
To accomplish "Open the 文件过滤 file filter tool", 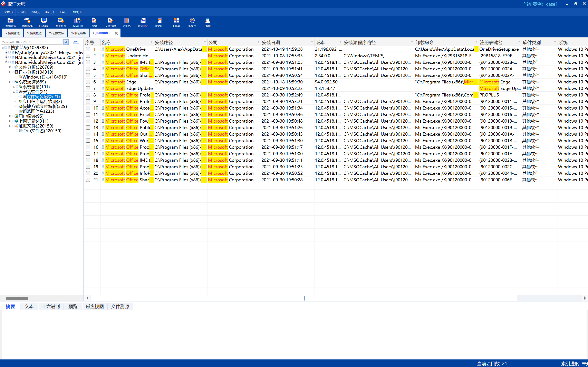I will click(110, 22).
